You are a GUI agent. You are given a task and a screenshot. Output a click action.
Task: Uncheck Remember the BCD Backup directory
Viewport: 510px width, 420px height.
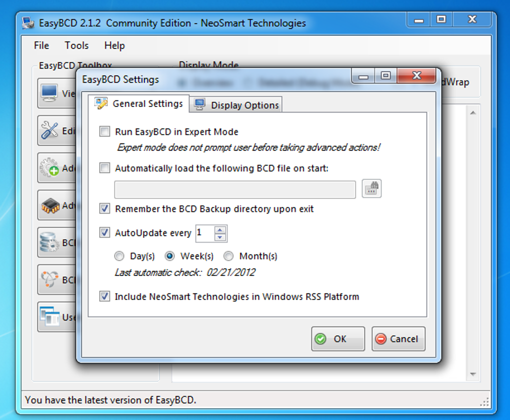[104, 208]
